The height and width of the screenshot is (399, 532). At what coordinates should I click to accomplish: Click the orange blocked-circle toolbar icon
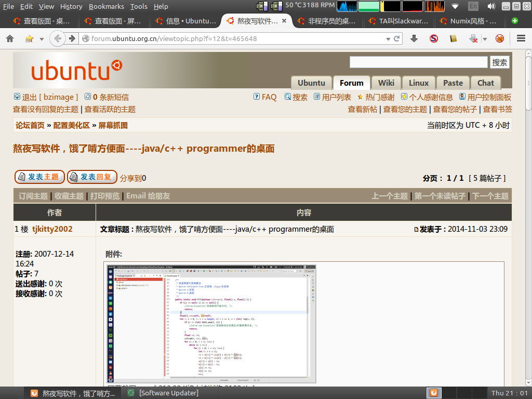(499, 38)
